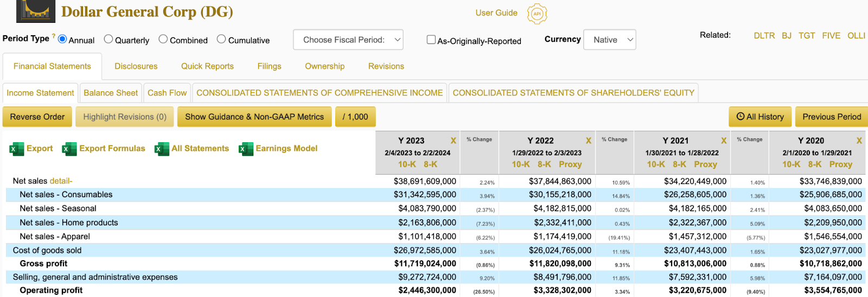
Task: Select the Quarterly period type
Action: 108,39
